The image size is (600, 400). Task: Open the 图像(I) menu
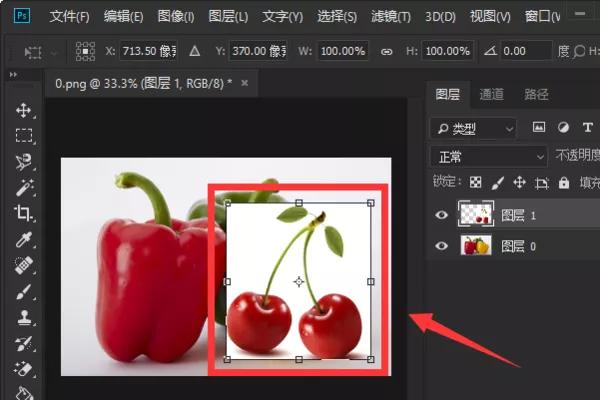tap(176, 16)
